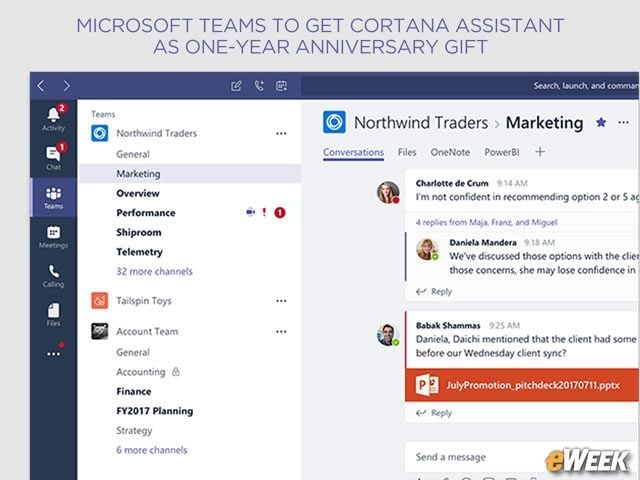Click Tailspin Toys team icon
This screenshot has height=480, width=640.
100,301
